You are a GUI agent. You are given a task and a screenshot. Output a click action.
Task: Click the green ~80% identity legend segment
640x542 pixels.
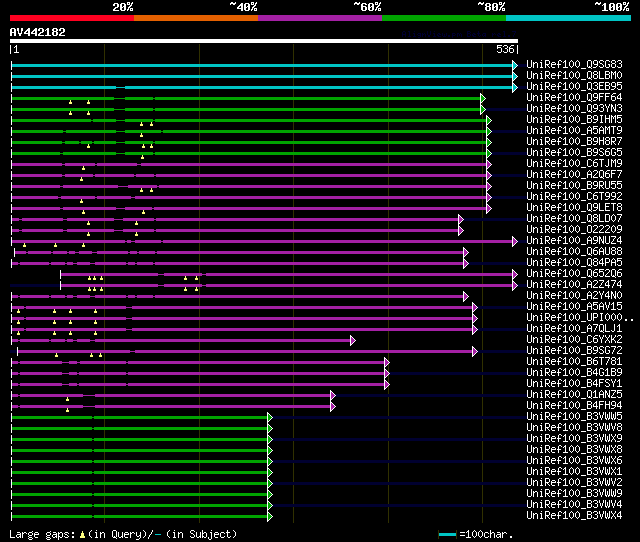(444, 18)
